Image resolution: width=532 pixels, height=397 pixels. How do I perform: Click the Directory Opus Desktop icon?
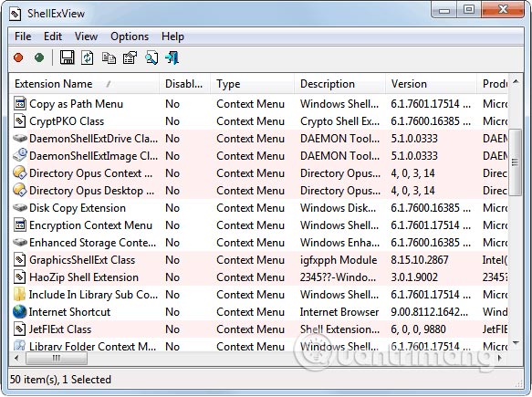tap(20, 190)
